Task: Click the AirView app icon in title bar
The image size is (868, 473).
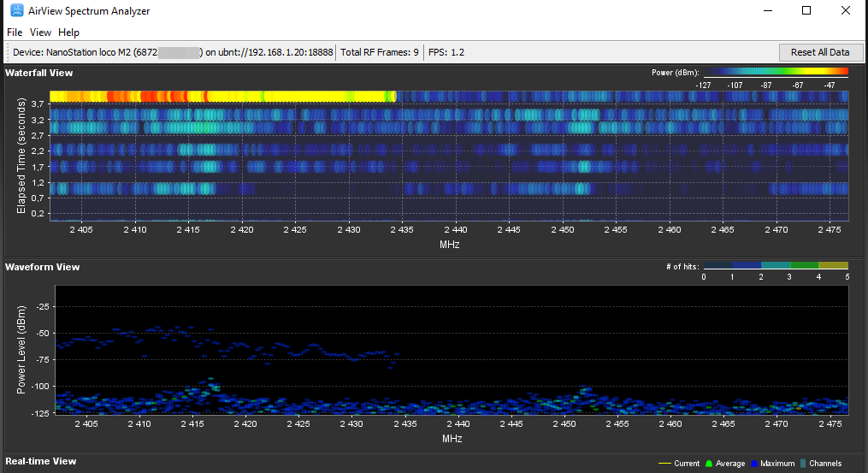Action: click(17, 10)
